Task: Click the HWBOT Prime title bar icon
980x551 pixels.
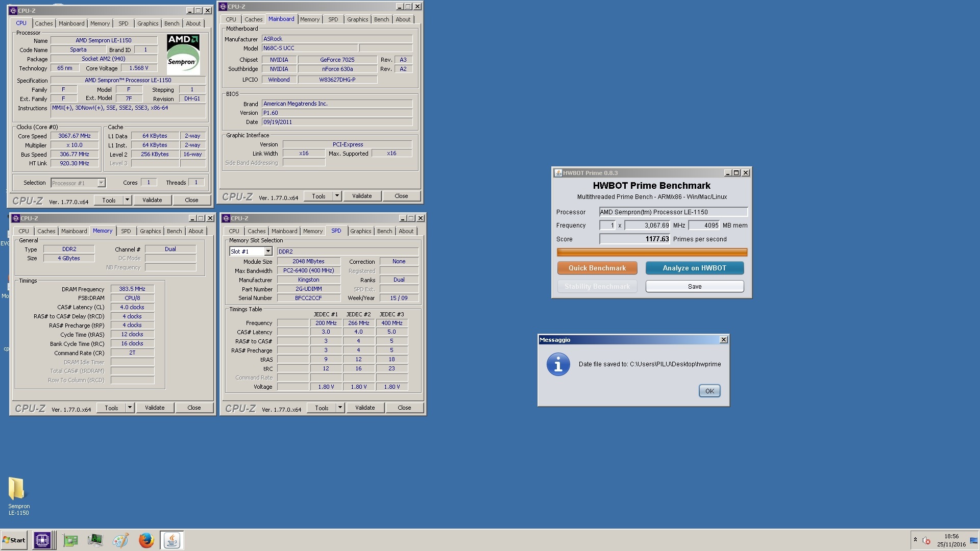Action: 558,173
